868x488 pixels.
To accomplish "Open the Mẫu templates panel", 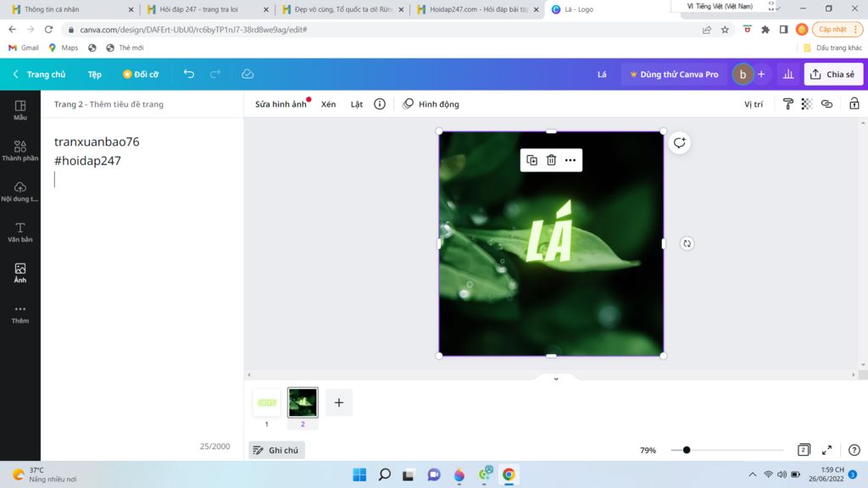I will [x=20, y=110].
